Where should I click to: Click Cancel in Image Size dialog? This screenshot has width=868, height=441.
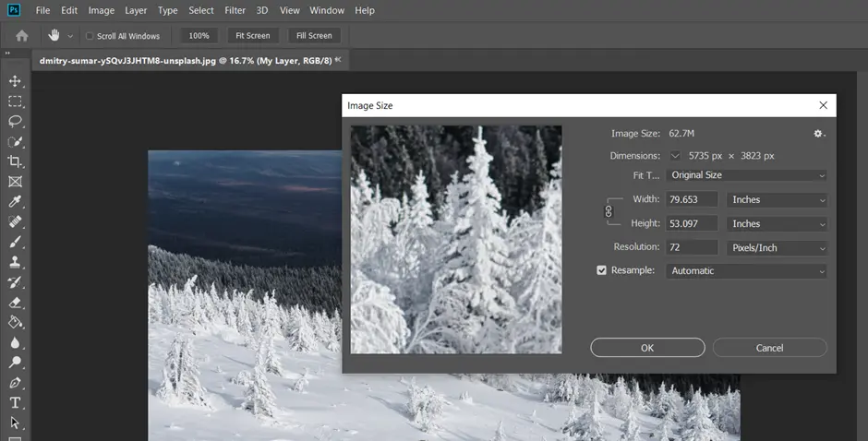click(769, 348)
